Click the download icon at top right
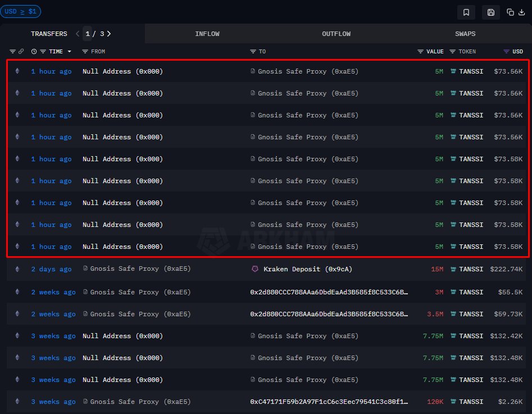This screenshot has height=414, width=532. [x=521, y=12]
